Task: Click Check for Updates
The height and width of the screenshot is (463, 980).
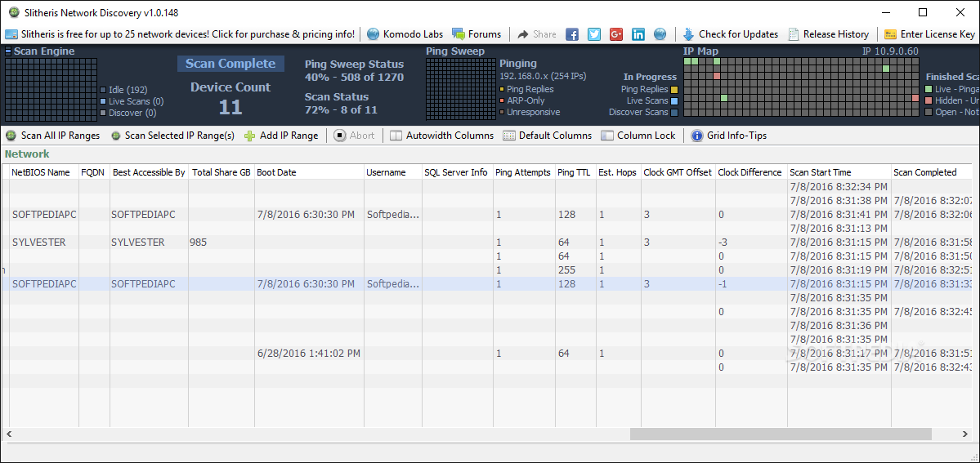Action: point(731,34)
